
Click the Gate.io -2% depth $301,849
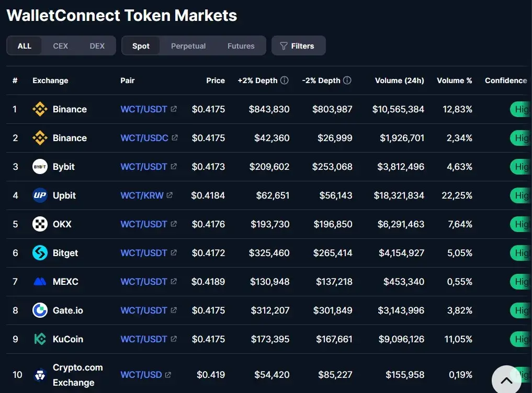[x=333, y=310]
